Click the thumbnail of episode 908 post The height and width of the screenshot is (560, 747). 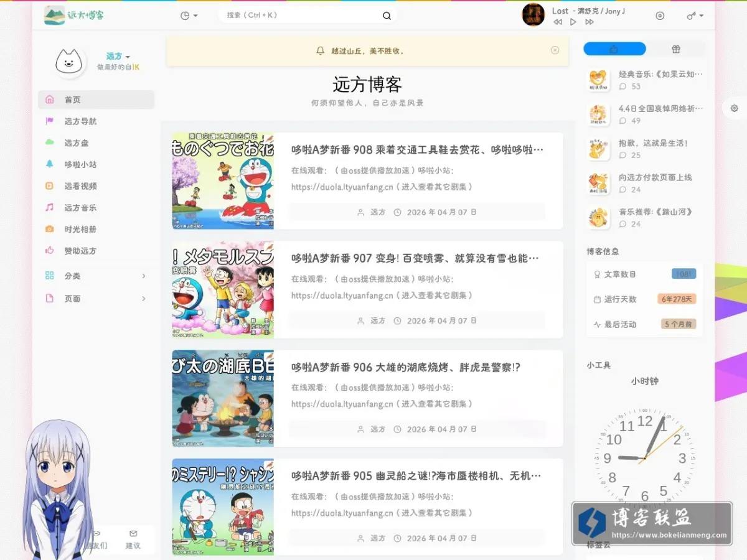(x=223, y=181)
